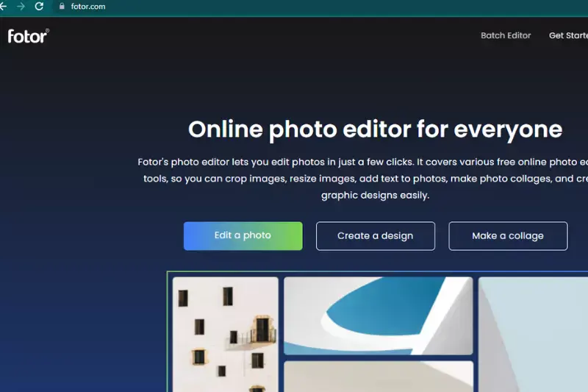This screenshot has height=392, width=588.
Task: Open the Batch Editor menu item
Action: [x=506, y=35]
